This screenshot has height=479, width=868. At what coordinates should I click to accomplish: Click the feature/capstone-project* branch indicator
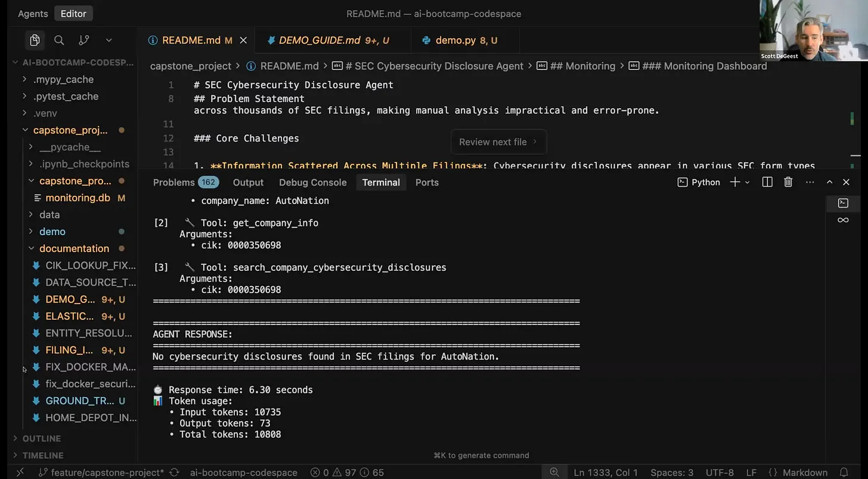click(x=101, y=472)
